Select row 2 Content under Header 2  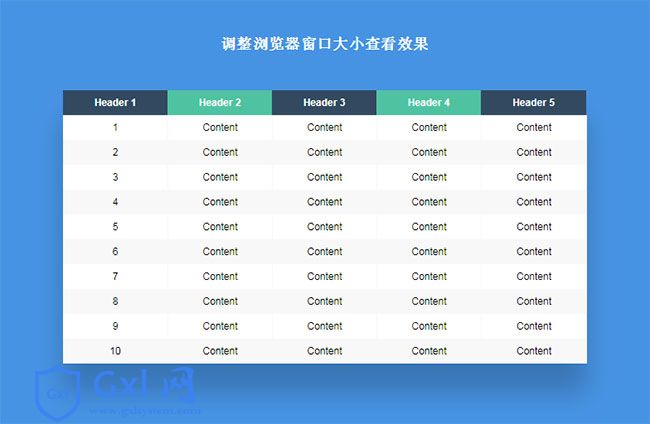[220, 152]
